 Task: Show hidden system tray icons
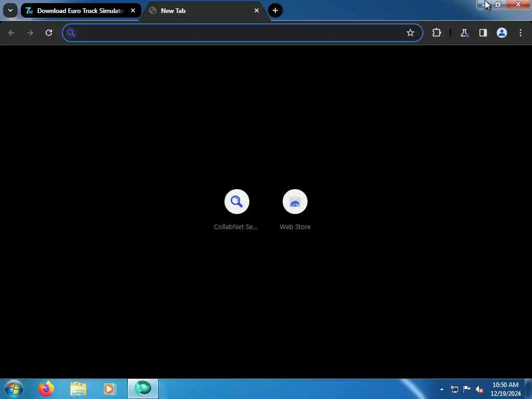click(442, 389)
